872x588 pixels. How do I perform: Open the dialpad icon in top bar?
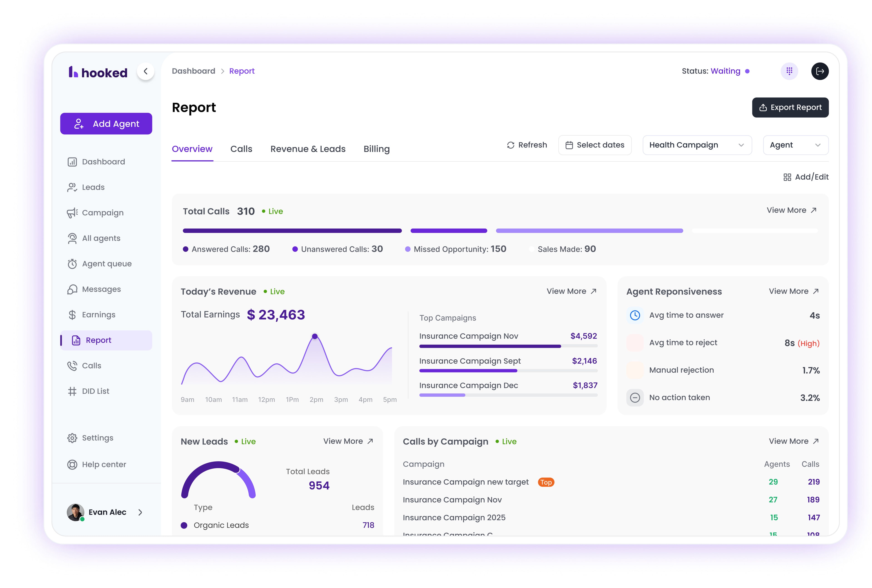(789, 71)
